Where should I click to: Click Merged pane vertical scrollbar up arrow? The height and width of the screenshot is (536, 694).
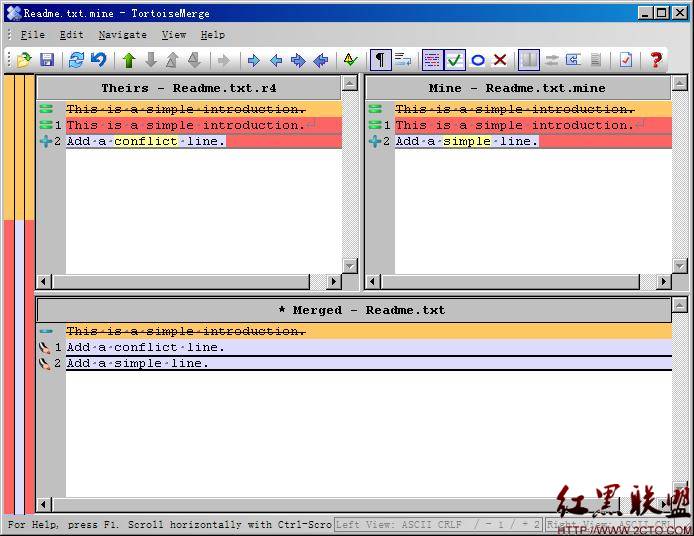click(679, 305)
